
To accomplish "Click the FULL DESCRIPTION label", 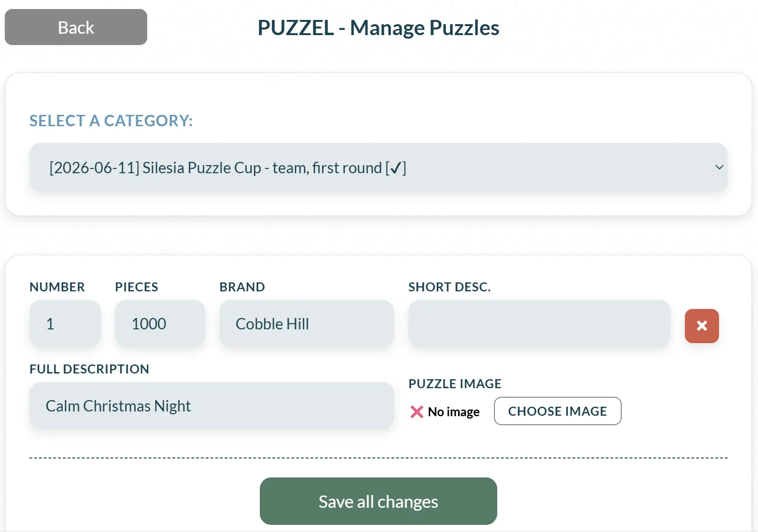I will [89, 369].
